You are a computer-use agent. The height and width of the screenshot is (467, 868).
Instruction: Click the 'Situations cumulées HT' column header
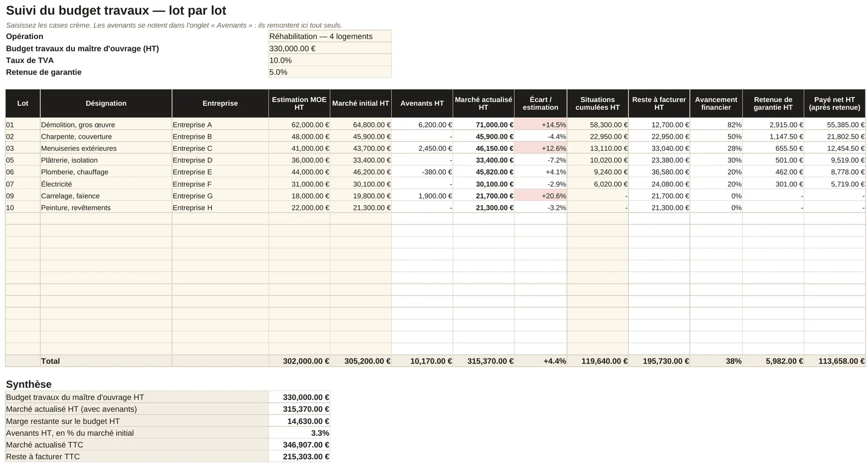point(597,104)
